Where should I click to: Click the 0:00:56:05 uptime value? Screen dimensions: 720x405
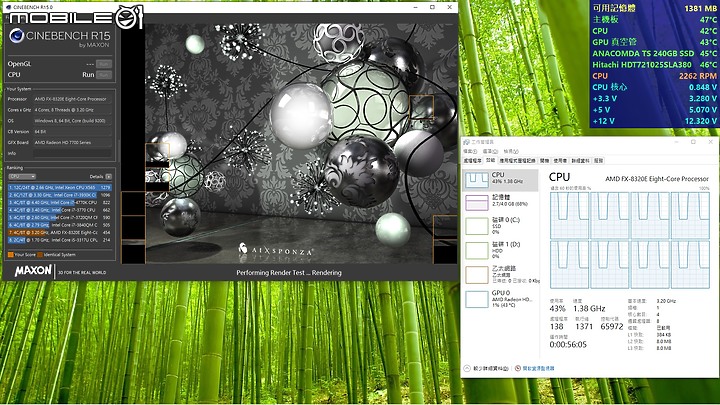point(568,344)
